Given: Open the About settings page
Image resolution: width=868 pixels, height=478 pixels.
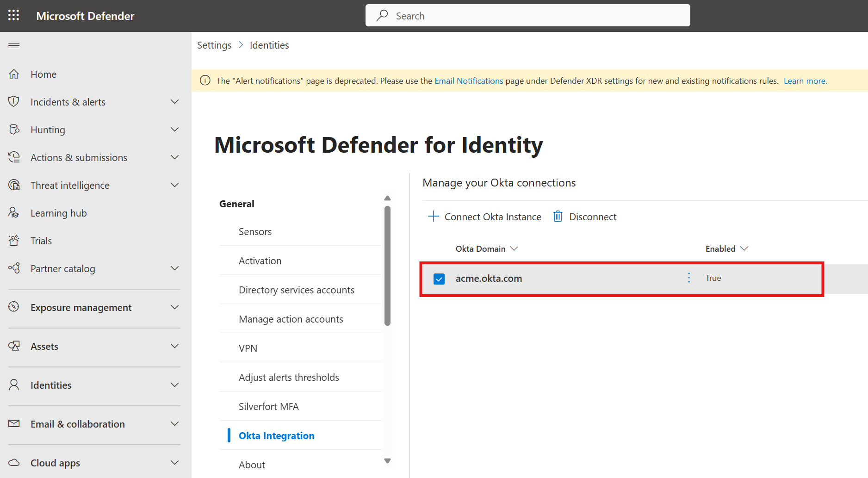Looking at the screenshot, I should 301,465.
